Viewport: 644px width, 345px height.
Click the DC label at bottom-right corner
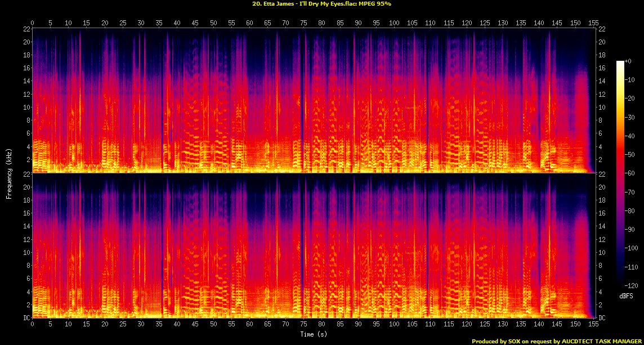[x=602, y=318]
